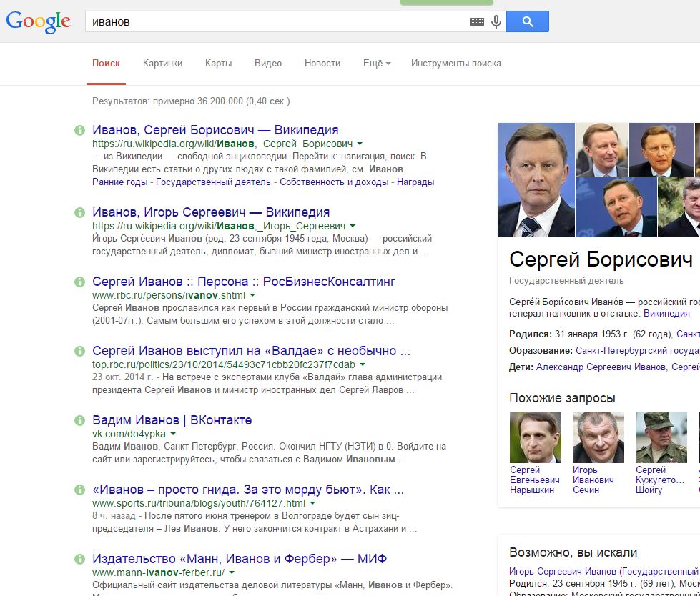Screen dimensions: 700x596
Task: Switch to the Новости tab
Action: pos(322,63)
